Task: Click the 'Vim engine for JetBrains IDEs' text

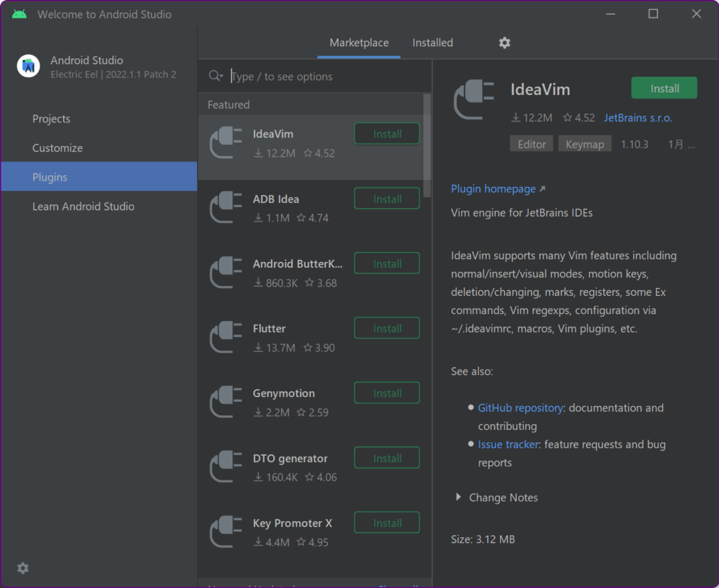Action: tap(522, 213)
